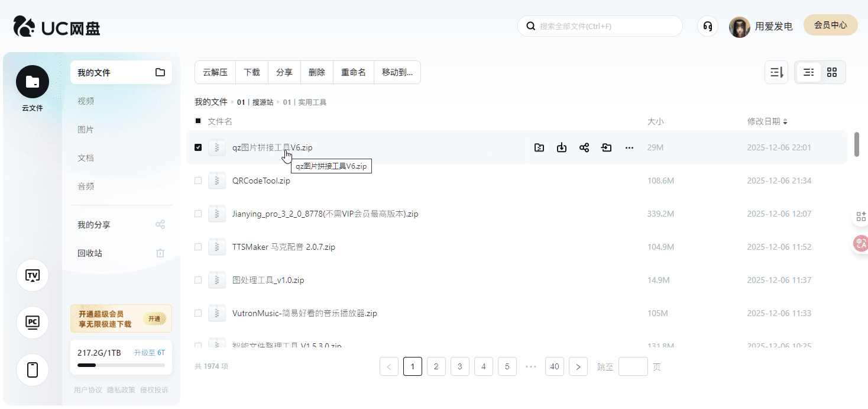Screen dimensions: 868x409
Task: Click download icon on qz图片拼接工具V6.zip row
Action: point(562,147)
